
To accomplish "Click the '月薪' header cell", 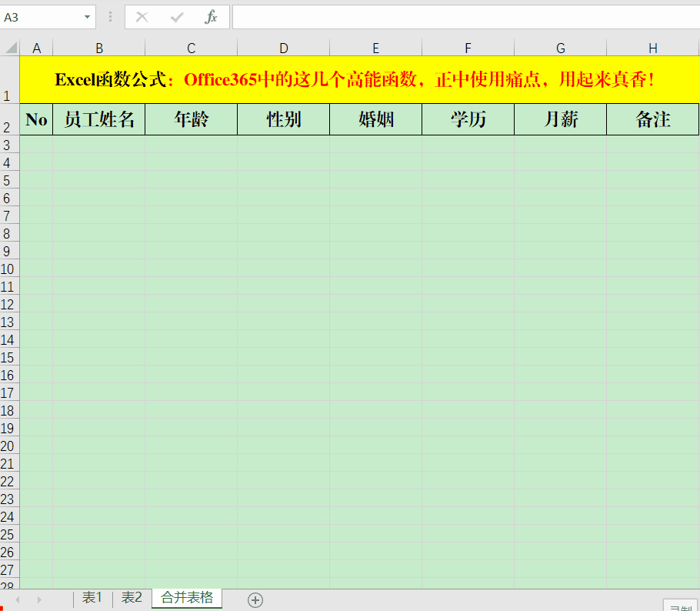I will pyautogui.click(x=560, y=119).
